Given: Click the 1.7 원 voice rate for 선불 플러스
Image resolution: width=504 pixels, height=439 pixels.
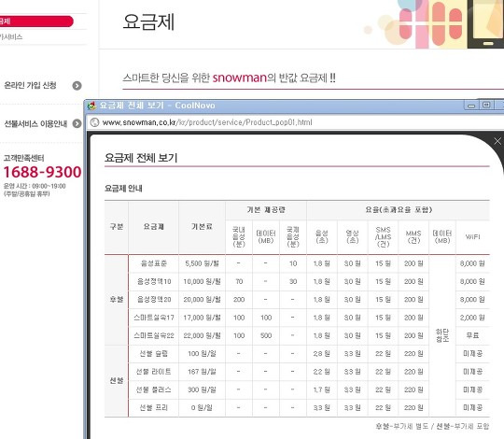Looking at the screenshot, I should click(322, 389).
